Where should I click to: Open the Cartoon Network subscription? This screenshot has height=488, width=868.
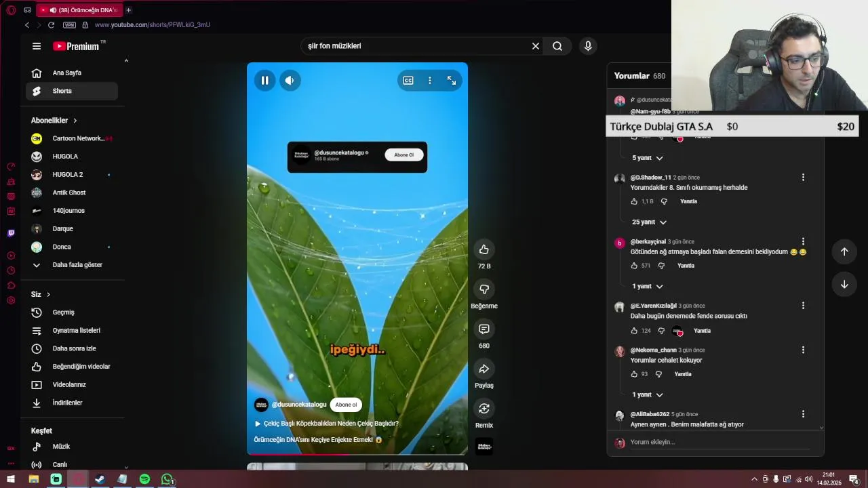click(x=72, y=138)
